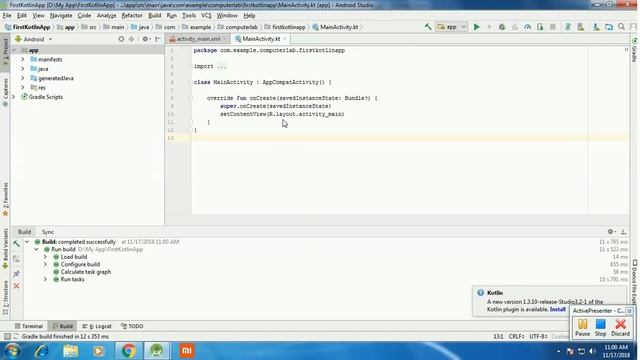Viewport: 640px width, 360px height.
Task: Hide the Project panel with the hide icon
Action: tap(158, 39)
